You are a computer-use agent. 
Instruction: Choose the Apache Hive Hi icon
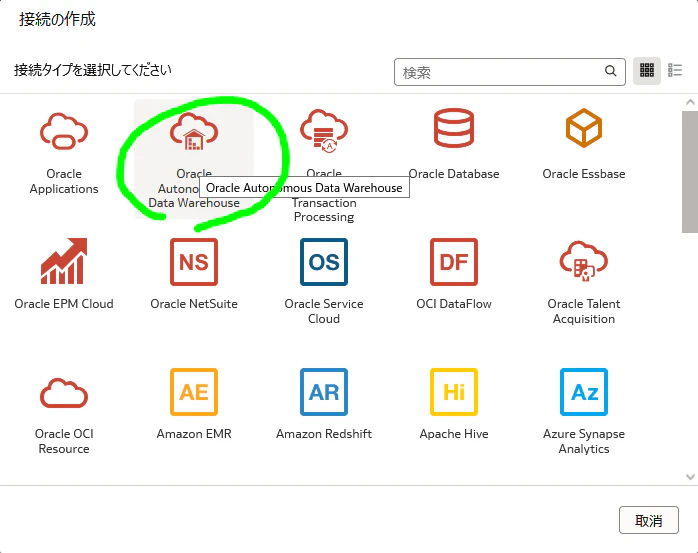coord(454,392)
